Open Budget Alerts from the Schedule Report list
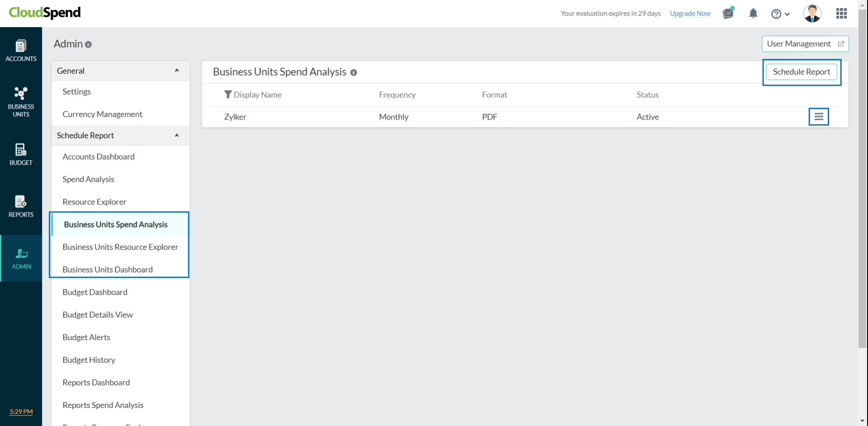This screenshot has width=868, height=426. pyautogui.click(x=86, y=337)
